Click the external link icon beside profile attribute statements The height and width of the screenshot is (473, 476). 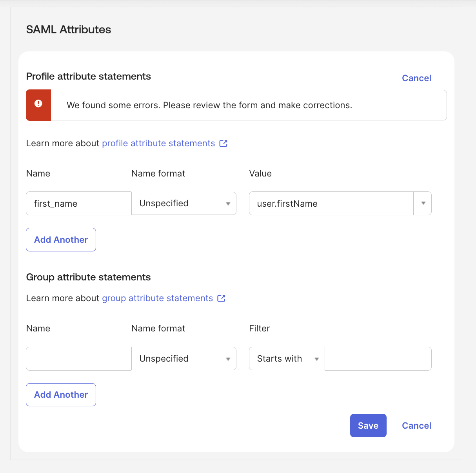point(223,143)
